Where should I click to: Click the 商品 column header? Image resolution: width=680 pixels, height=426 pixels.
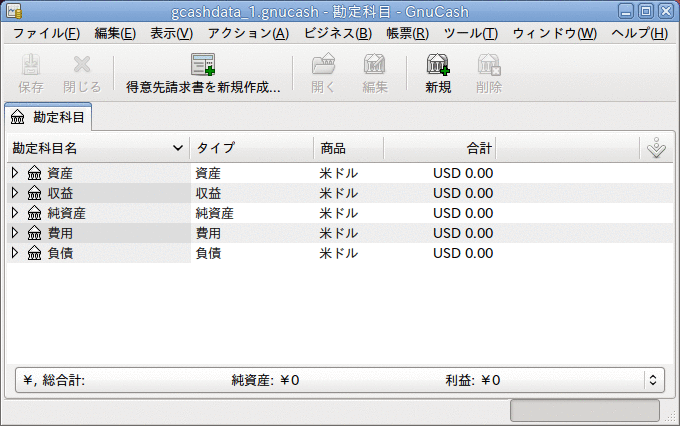pos(349,148)
